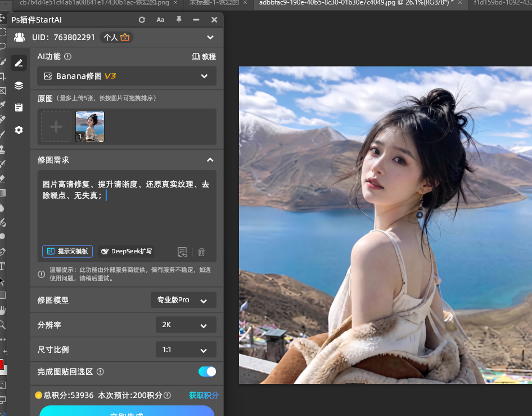Select the Hand tool in Photoshop toolbar
This screenshot has width=532, height=416.
pyautogui.click(x=2, y=310)
